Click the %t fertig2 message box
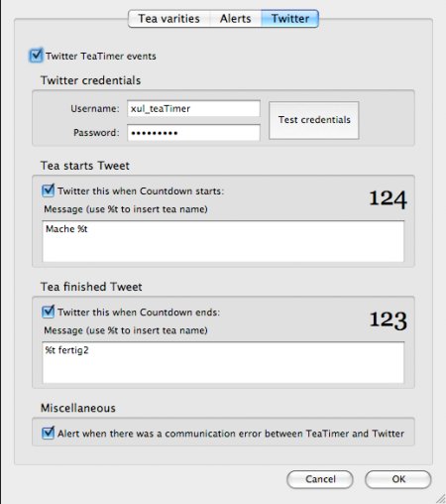Image resolution: width=446 pixels, height=504 pixels. [223, 363]
